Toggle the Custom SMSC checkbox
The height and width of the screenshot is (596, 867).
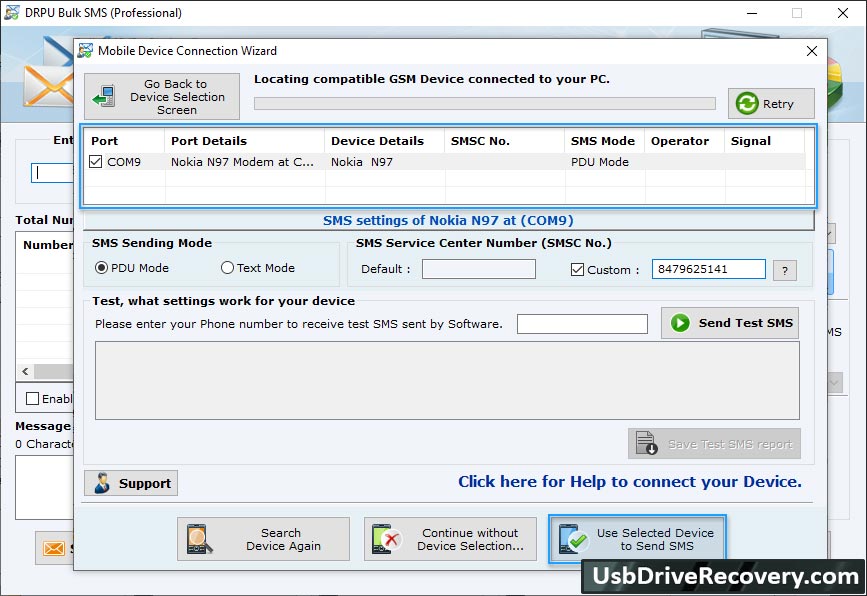click(x=577, y=270)
